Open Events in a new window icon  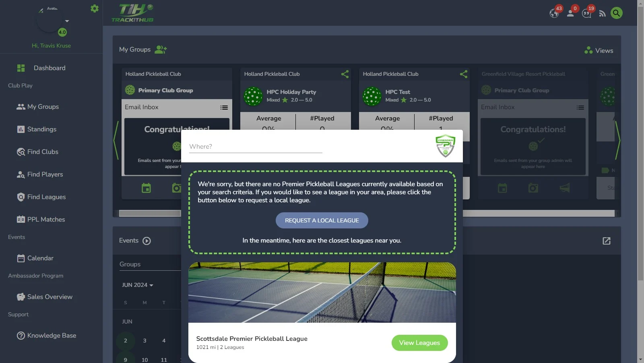607,241
